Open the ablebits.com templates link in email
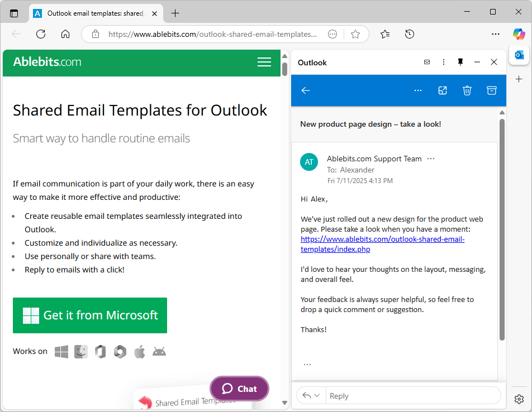 (x=382, y=244)
